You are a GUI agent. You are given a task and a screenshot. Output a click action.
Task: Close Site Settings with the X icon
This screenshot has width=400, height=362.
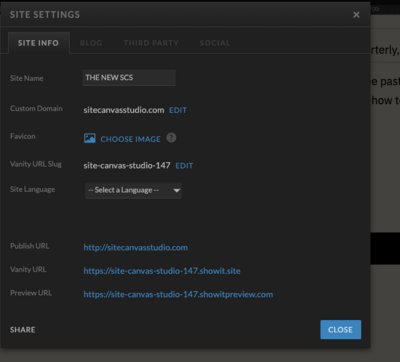click(x=356, y=15)
